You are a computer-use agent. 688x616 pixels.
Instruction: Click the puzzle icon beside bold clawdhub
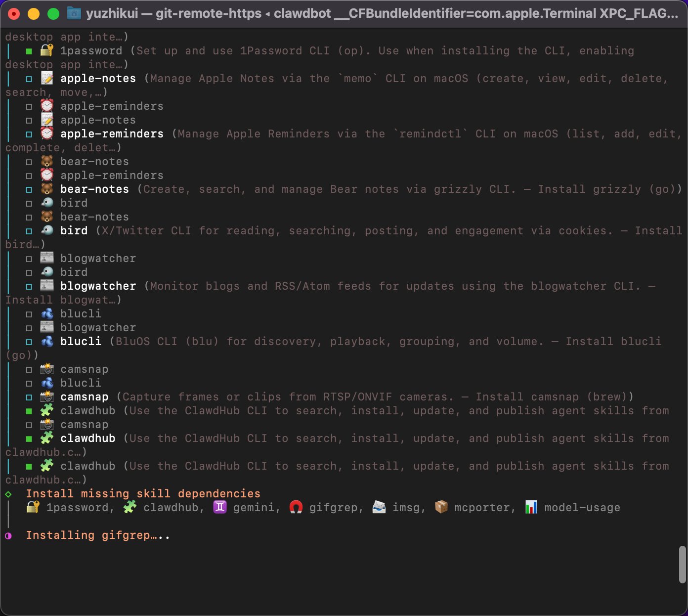coord(47,438)
